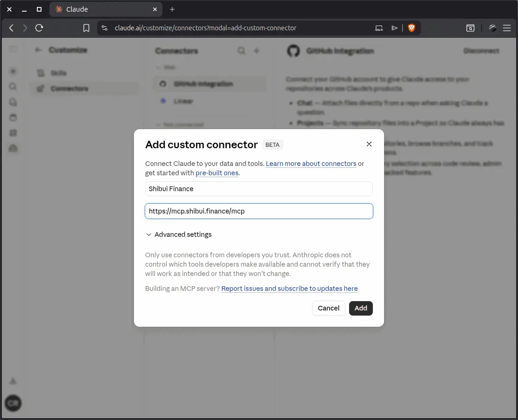This screenshot has width=518, height=420.
Task: Search connectors with magnifier icon
Action: (x=241, y=50)
